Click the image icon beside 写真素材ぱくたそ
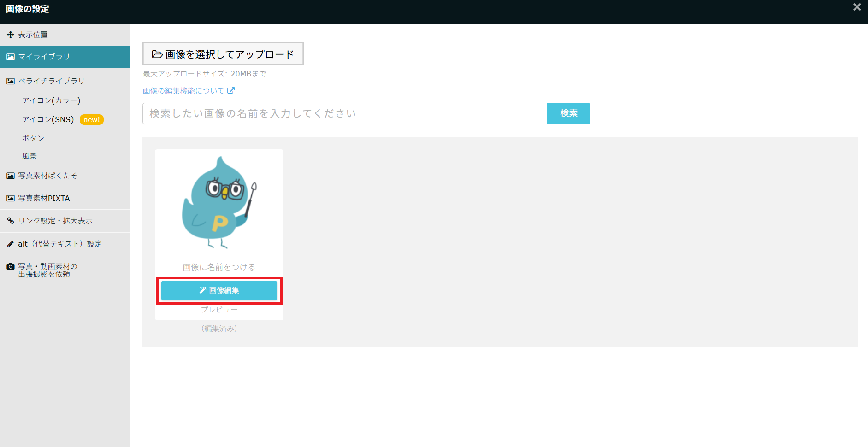This screenshot has height=447, width=868. pos(10,176)
